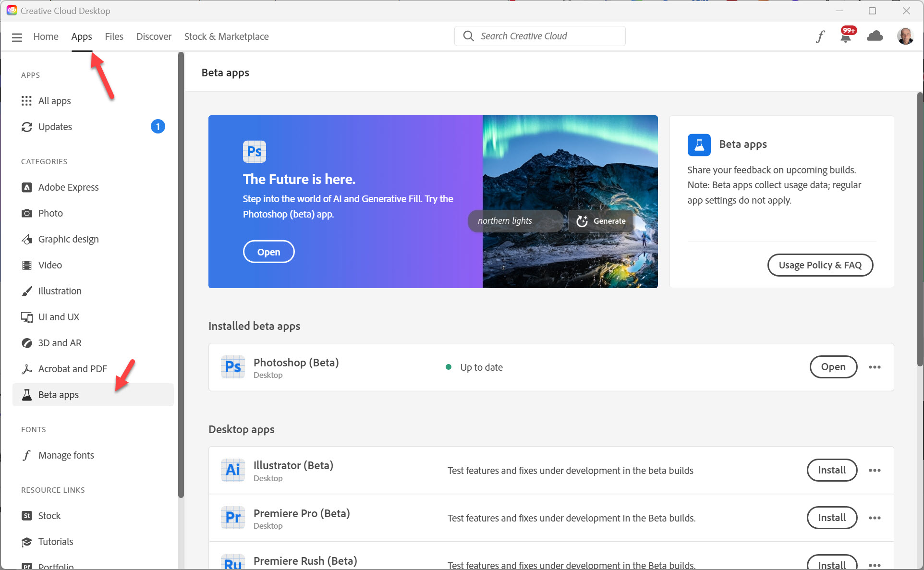
Task: Open the Adobe Stock resource link
Action: point(49,515)
